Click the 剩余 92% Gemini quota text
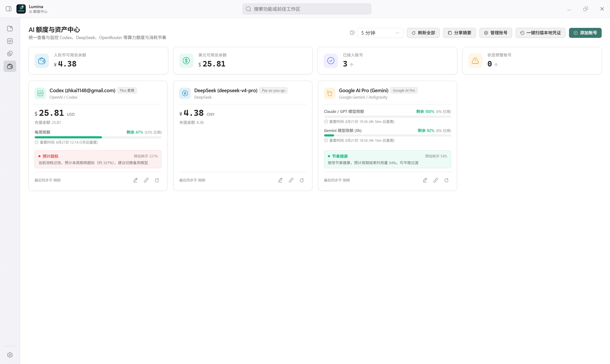This screenshot has width=610, height=364. 426,131
